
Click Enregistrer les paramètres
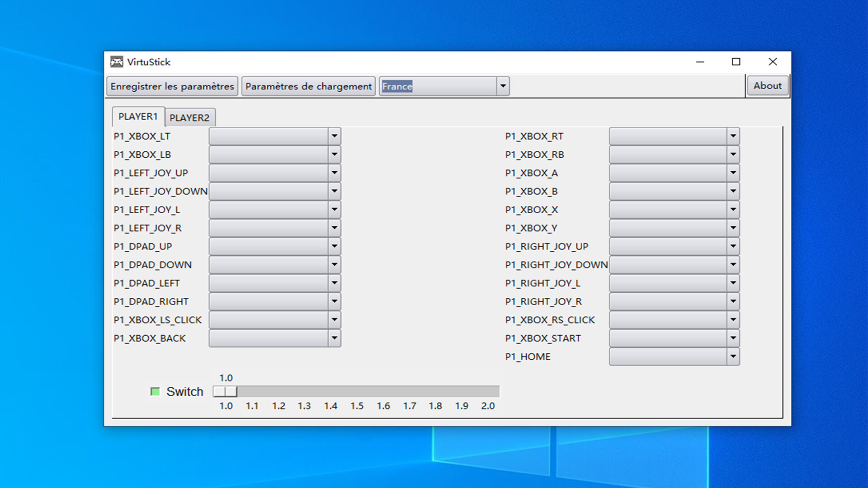point(172,86)
